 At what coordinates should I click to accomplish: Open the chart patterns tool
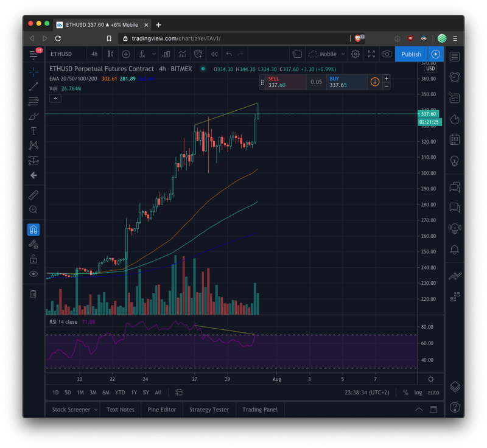tap(33, 145)
